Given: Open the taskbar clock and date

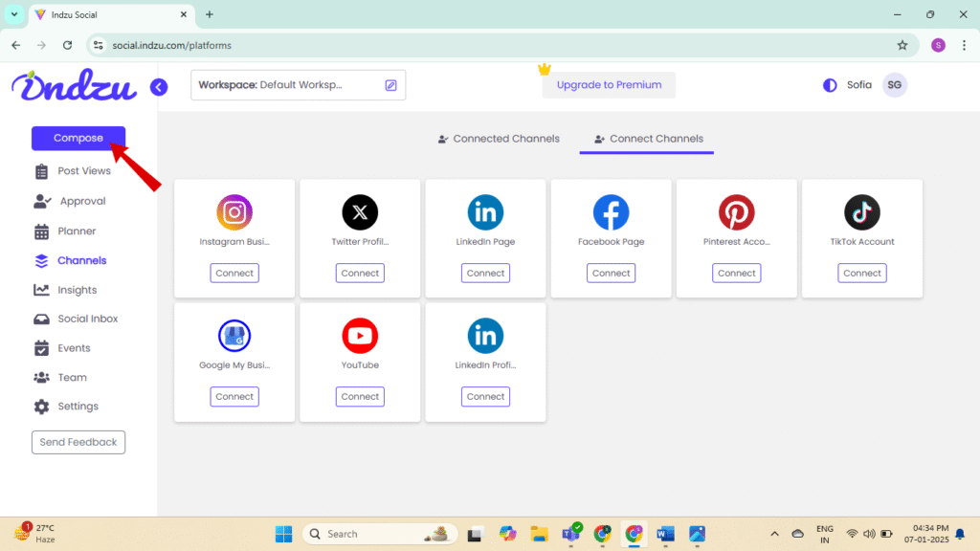Looking at the screenshot, I should (926, 534).
